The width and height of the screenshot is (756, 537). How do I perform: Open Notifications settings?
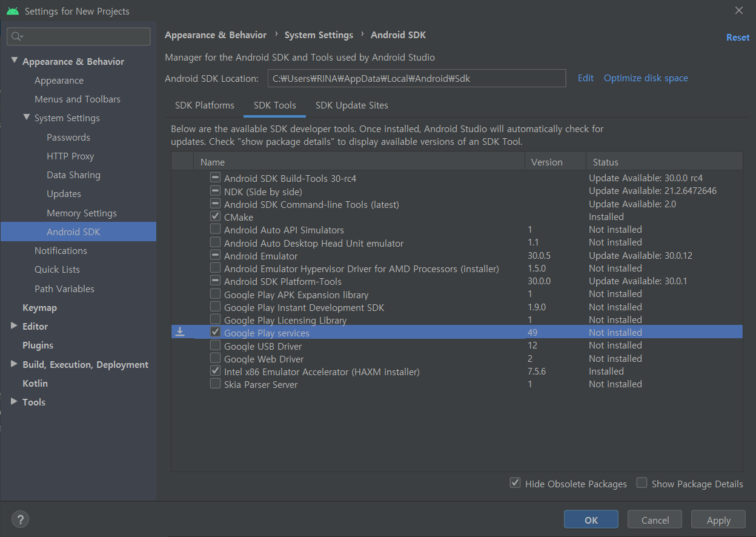(61, 251)
